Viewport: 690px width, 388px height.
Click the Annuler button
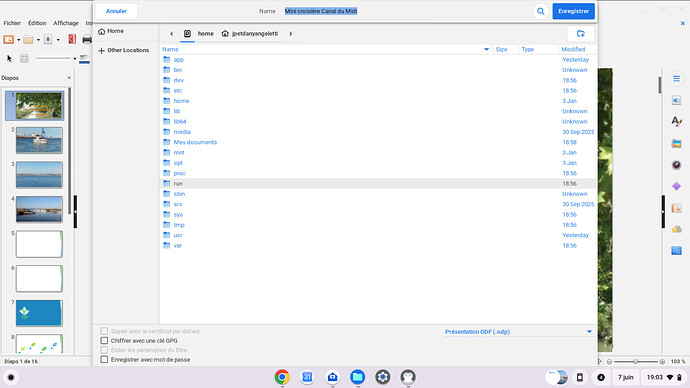(116, 11)
